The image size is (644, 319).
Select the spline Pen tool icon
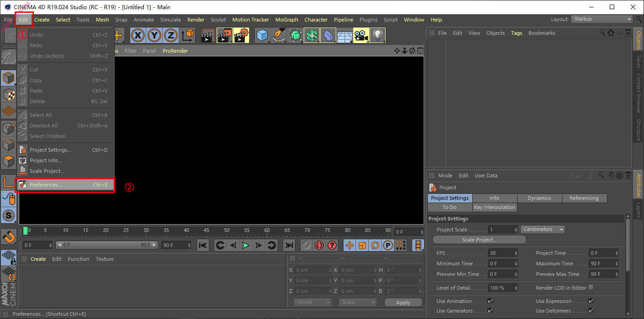click(279, 35)
